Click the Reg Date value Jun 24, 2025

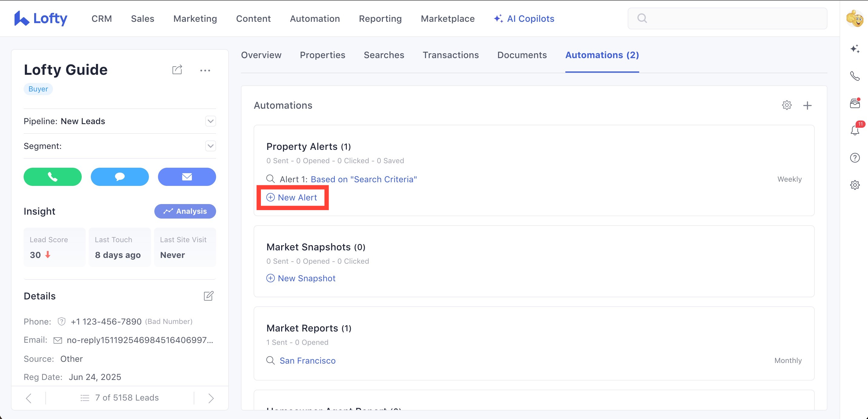(x=95, y=377)
